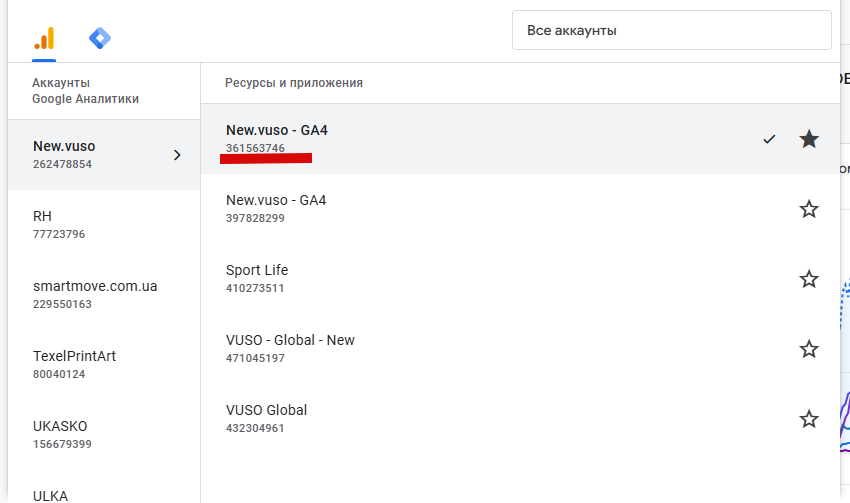Open property Sport Life 410273511
This screenshot has width=850, height=503.
(x=520, y=279)
